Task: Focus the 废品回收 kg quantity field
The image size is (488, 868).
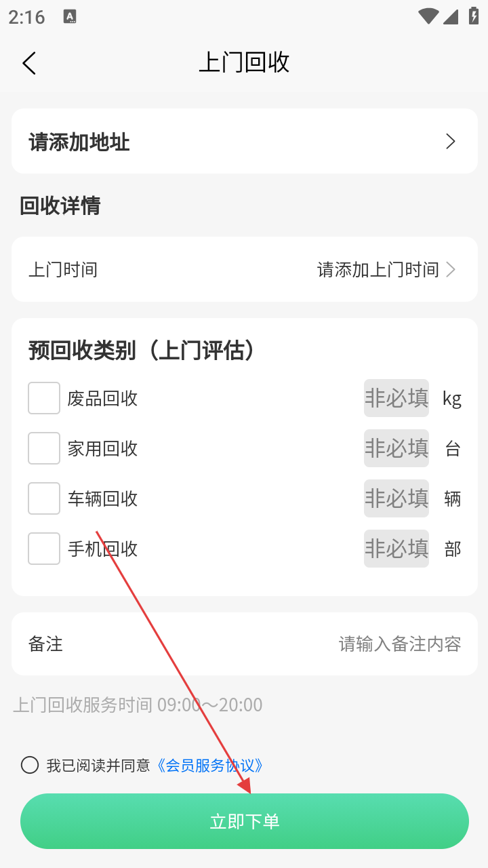Action: tap(396, 398)
